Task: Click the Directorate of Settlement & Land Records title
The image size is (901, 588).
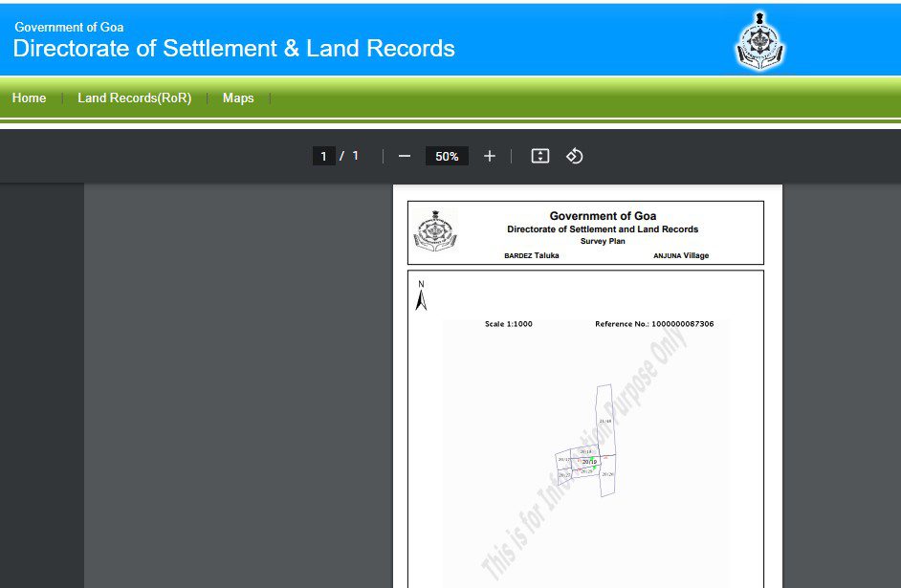Action: coord(232,49)
